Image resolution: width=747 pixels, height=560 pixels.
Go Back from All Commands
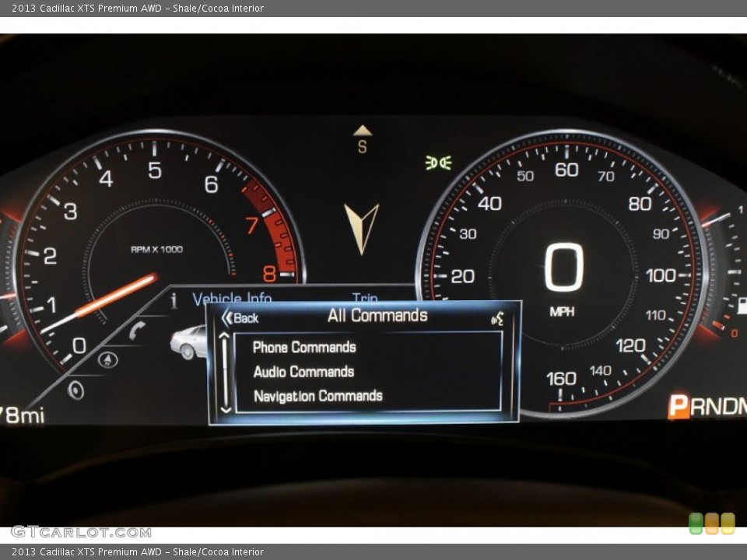tap(240, 317)
